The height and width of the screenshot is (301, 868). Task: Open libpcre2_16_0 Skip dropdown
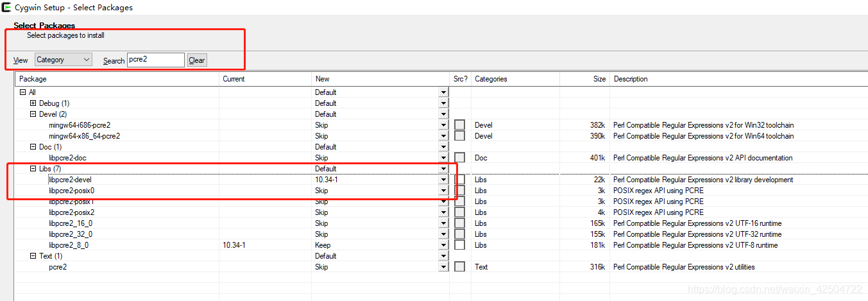443,223
